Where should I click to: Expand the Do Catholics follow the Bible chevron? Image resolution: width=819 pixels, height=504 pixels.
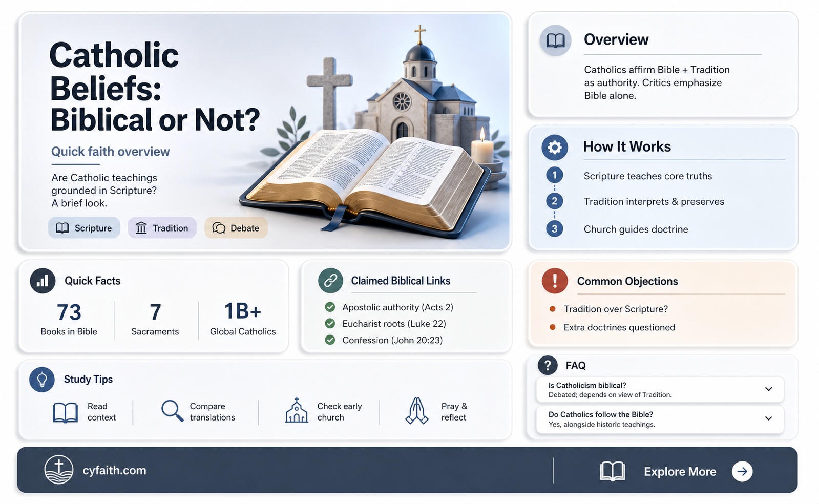(769, 418)
